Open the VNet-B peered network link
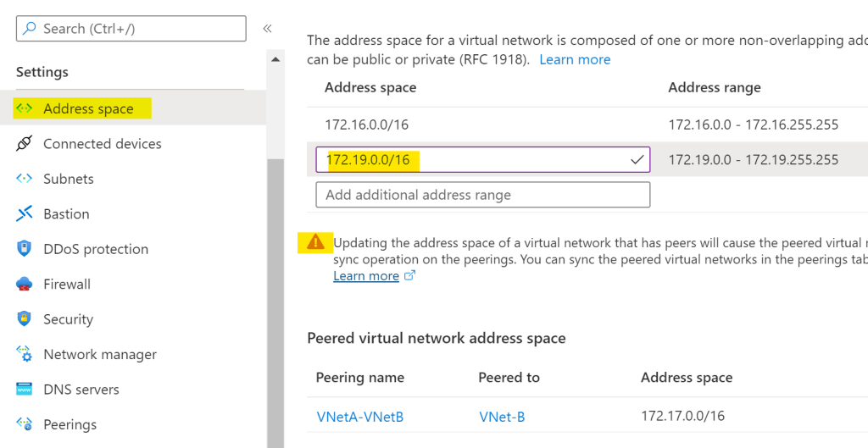This screenshot has height=448, width=868. [x=502, y=416]
